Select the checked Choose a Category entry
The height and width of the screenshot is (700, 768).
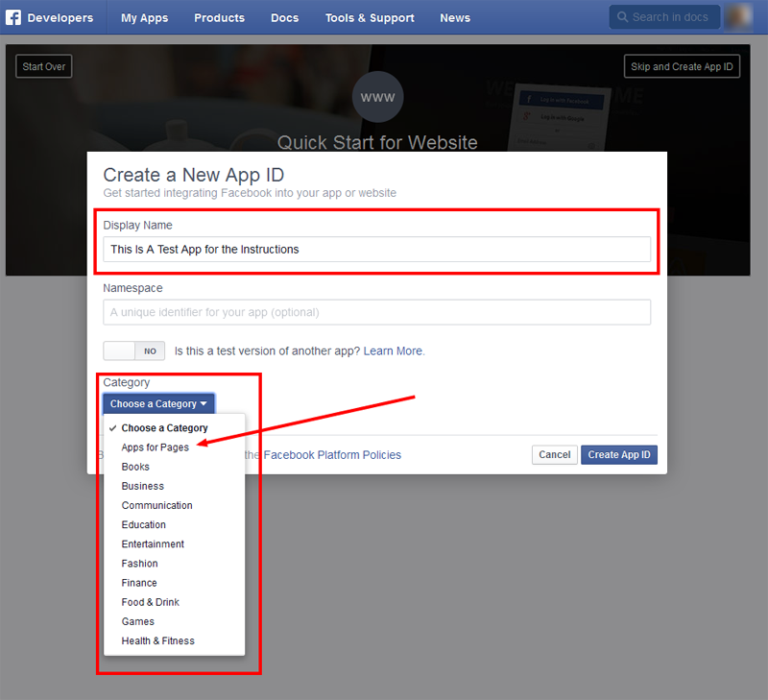(x=164, y=428)
